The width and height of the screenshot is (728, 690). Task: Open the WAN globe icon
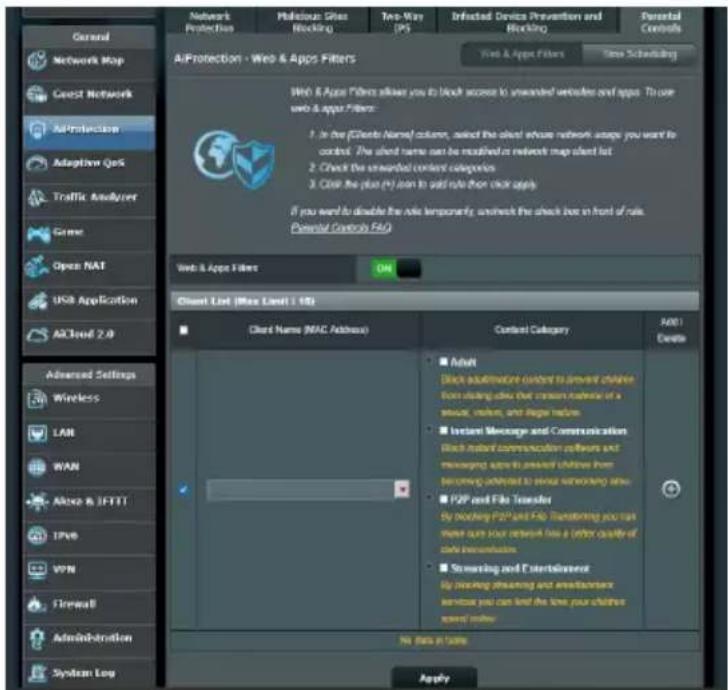tap(37, 467)
